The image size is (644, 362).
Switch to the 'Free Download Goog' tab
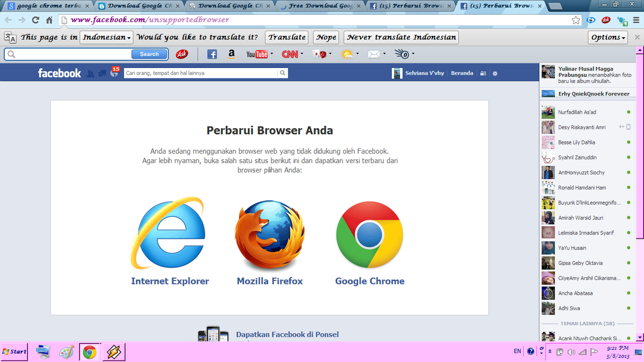[320, 7]
